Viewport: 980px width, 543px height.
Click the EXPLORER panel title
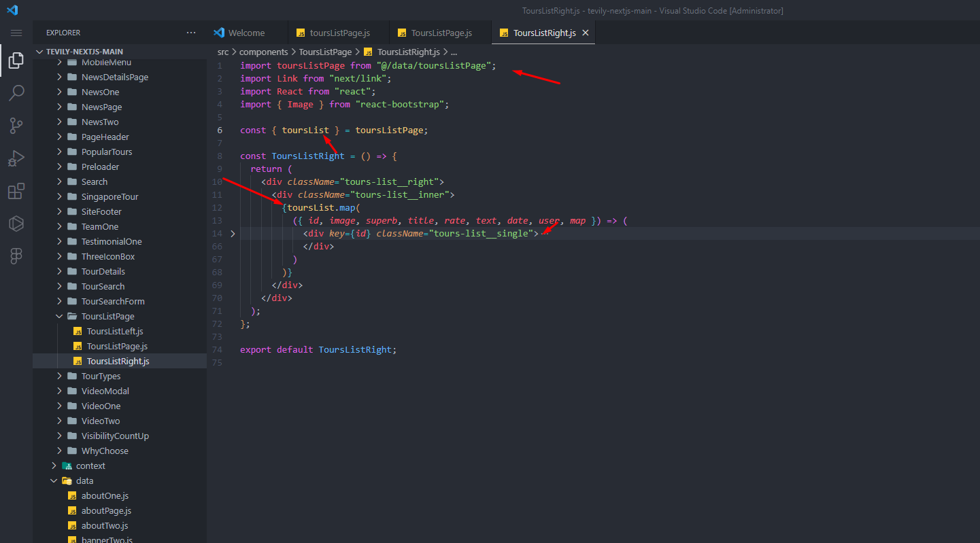[63, 33]
